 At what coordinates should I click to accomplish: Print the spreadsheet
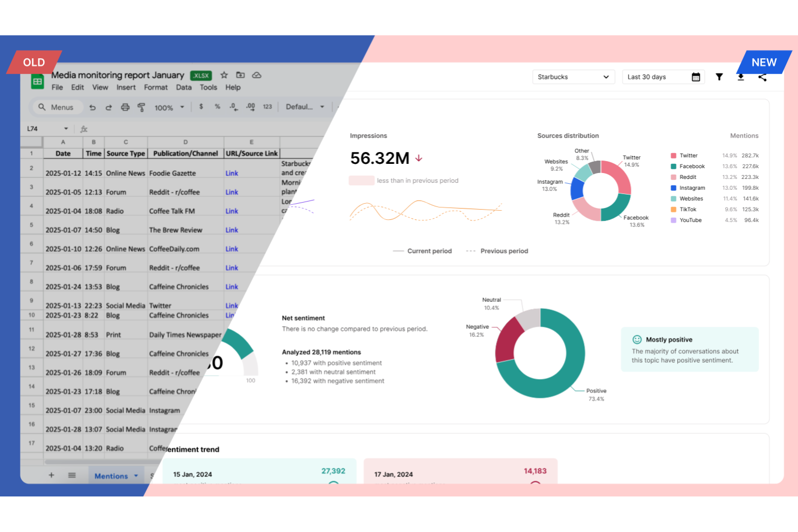pos(125,107)
